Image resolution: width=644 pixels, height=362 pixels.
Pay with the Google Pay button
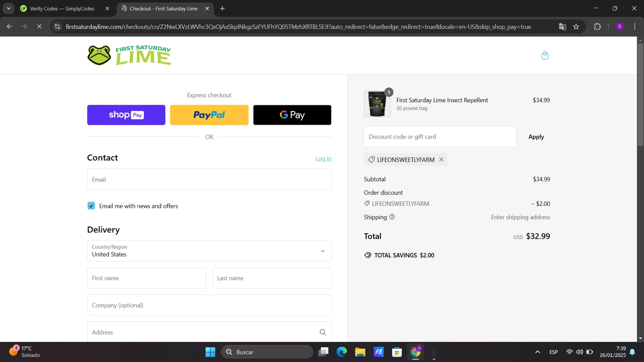292,115
